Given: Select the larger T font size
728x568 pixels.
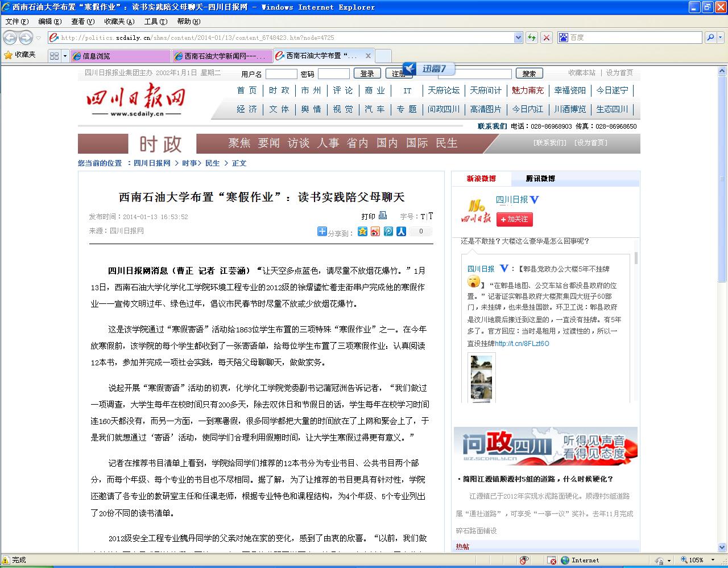Looking at the screenshot, I should [x=431, y=216].
